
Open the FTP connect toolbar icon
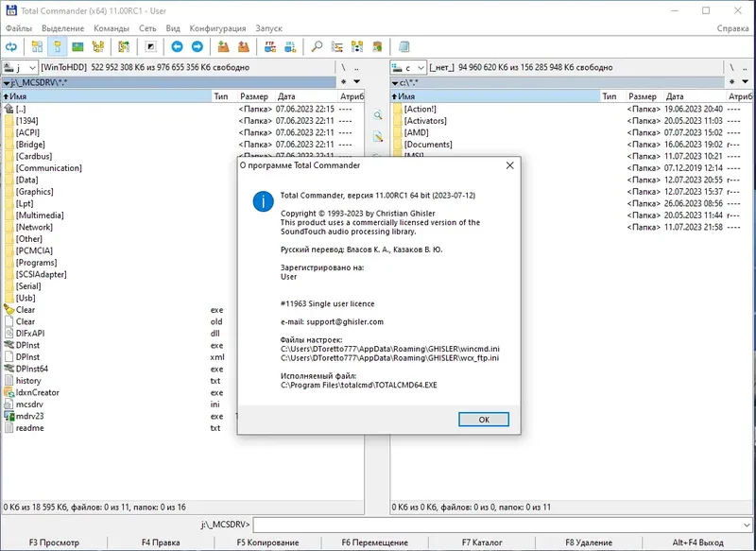(270, 46)
